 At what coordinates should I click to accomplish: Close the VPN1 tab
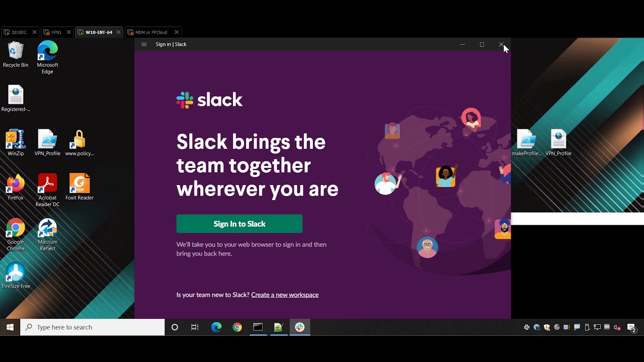(x=68, y=32)
